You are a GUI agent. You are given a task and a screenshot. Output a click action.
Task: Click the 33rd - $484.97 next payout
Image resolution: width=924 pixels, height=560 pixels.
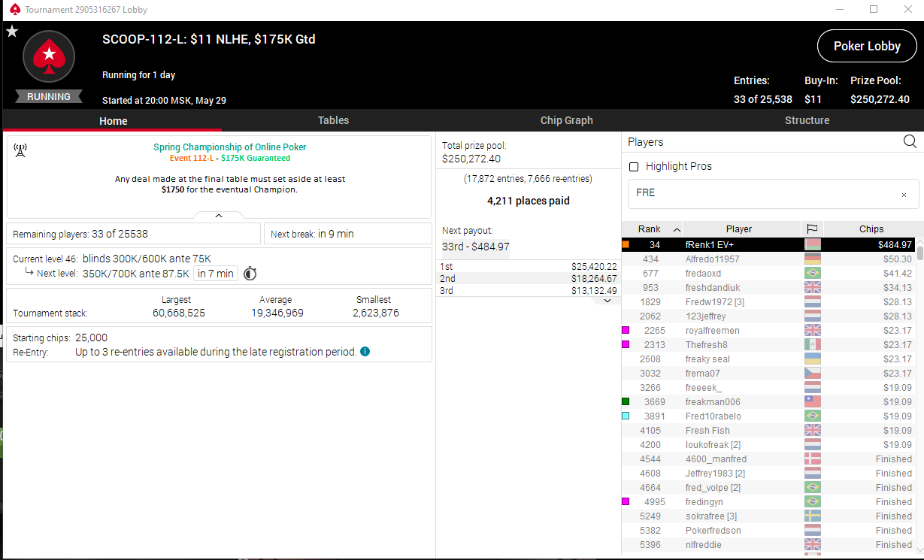click(475, 247)
